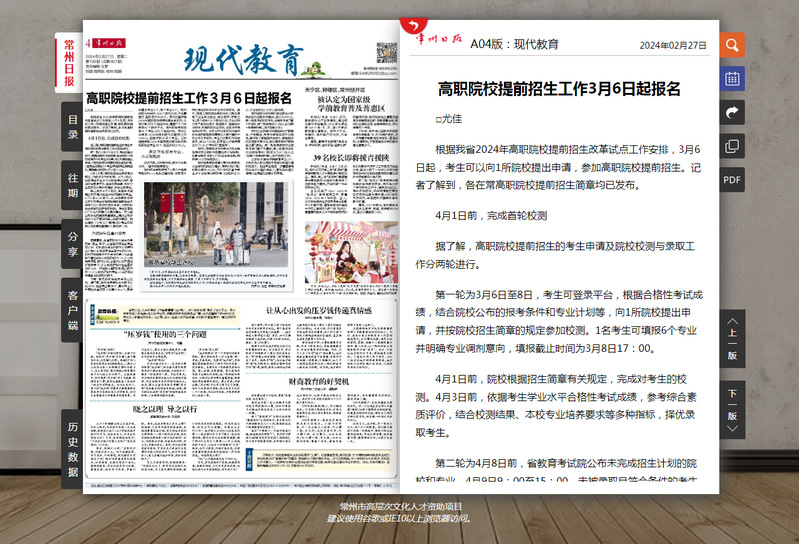
Task: Click the copy article icon
Action: (x=732, y=146)
